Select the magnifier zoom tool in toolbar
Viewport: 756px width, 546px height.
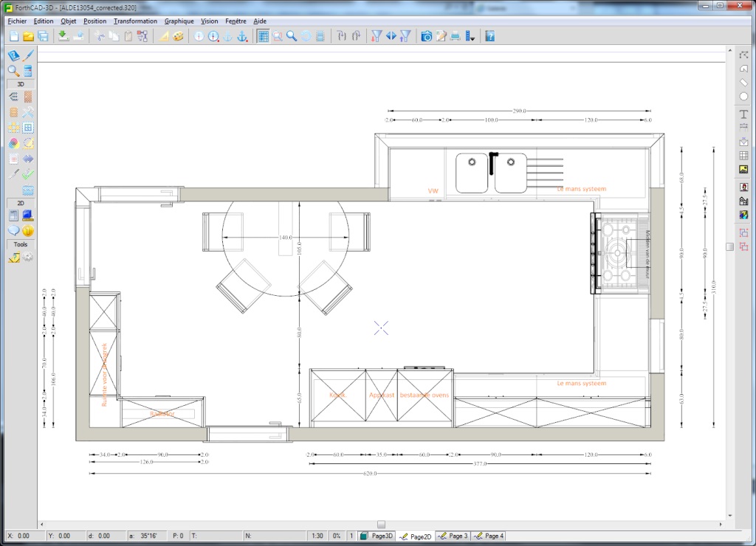(x=292, y=36)
